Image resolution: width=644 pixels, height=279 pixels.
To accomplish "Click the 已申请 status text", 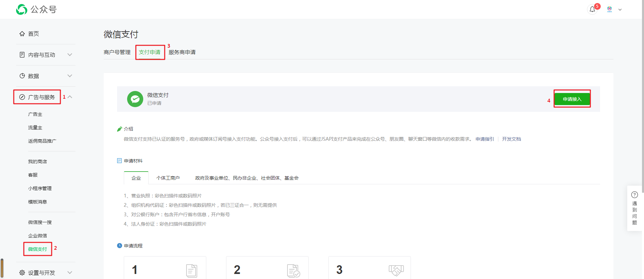I will 154,103.
